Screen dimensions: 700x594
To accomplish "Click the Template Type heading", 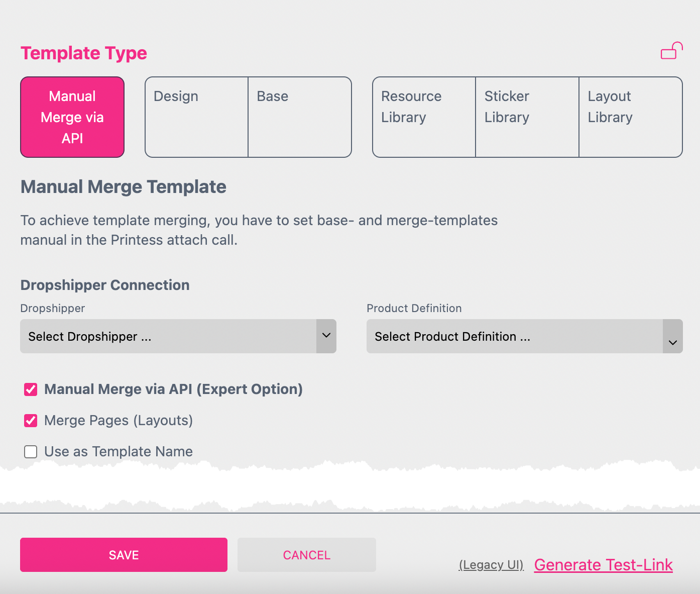I will point(83,53).
